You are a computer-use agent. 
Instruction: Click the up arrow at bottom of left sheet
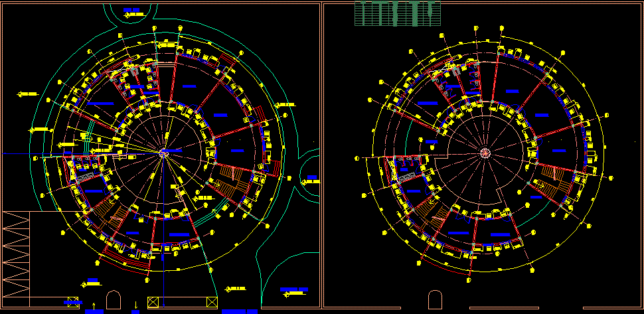point(94,304)
